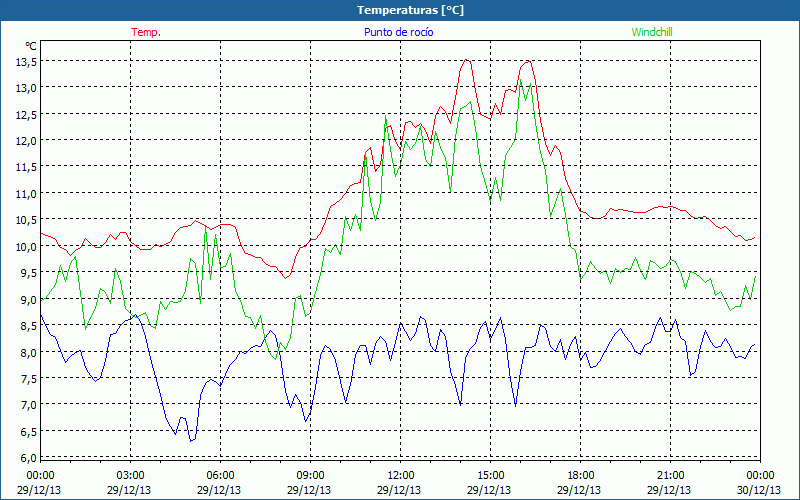Screen dimensions: 800x500
Task: Click the 09:00 time axis label
Action: (x=310, y=476)
